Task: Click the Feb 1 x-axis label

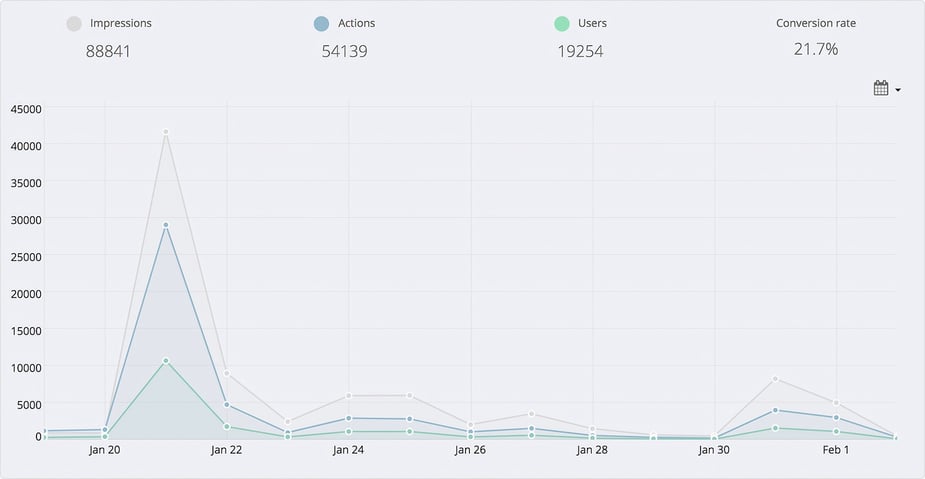Action: (836, 450)
